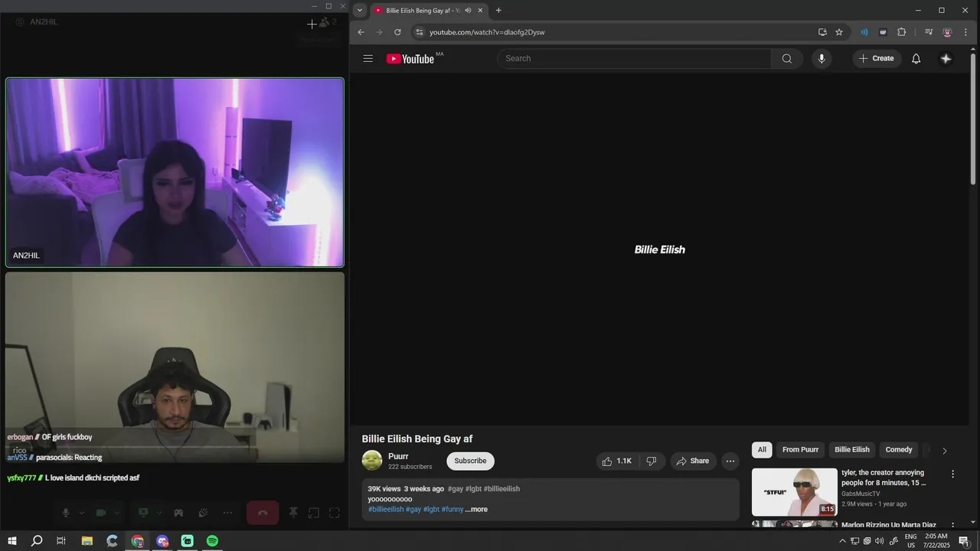The image size is (980, 551).
Task: Bookmark this page with the star icon
Action: click(x=839, y=32)
